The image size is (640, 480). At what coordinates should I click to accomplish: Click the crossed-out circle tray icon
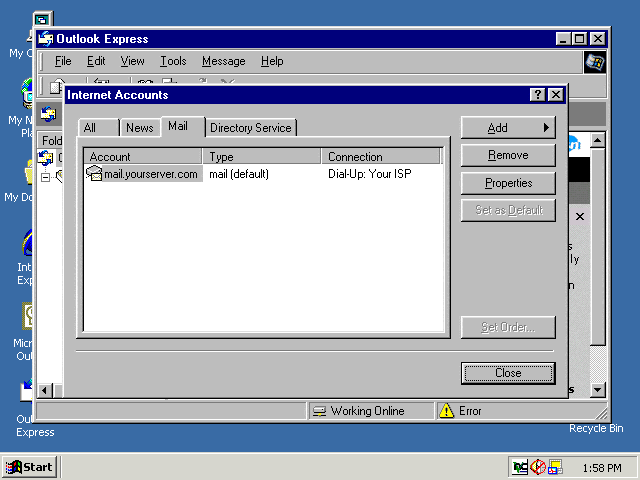pyautogui.click(x=538, y=467)
